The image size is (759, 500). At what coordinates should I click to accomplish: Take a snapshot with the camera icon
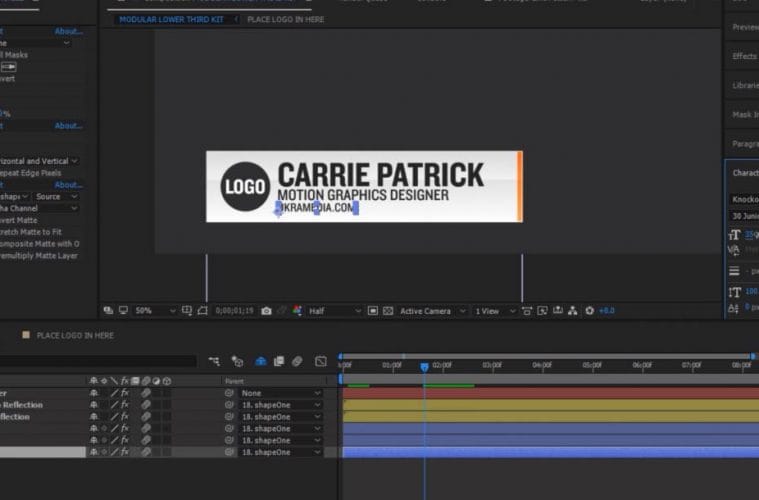click(x=266, y=311)
